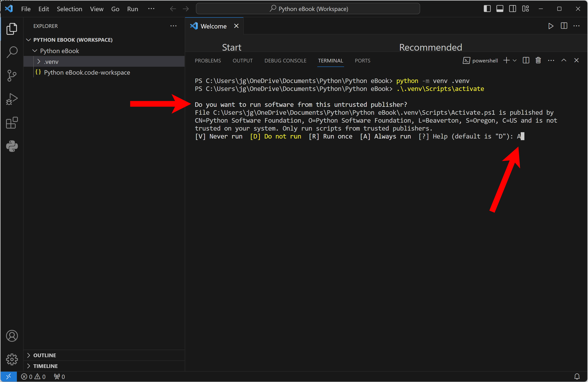
Task: Show errors and warnings in status bar
Action: 33,377
